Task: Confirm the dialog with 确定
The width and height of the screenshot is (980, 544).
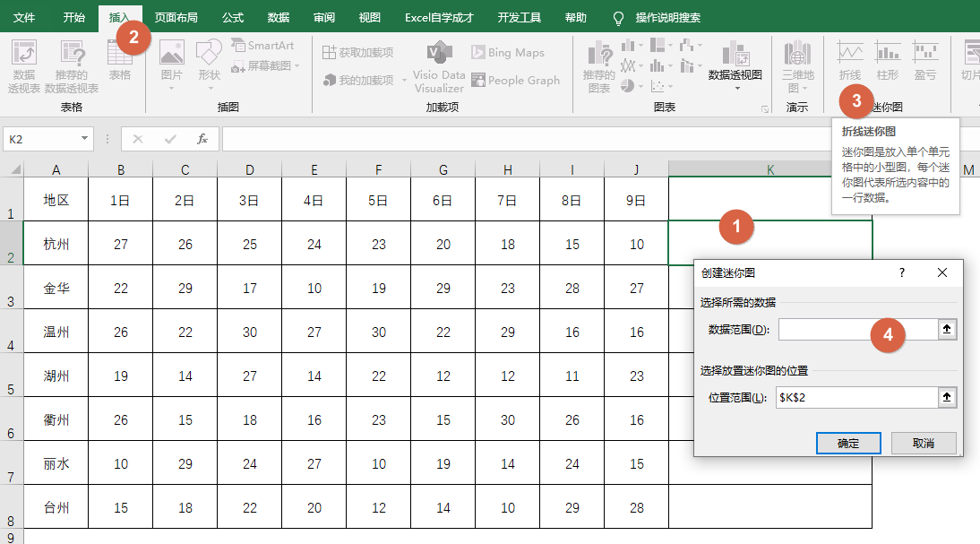Action: coord(848,444)
